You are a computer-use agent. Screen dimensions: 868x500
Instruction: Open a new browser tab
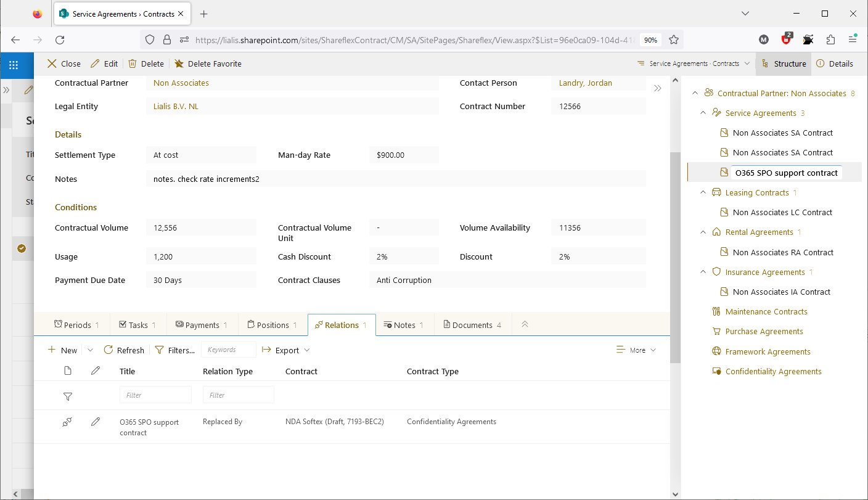[204, 14]
